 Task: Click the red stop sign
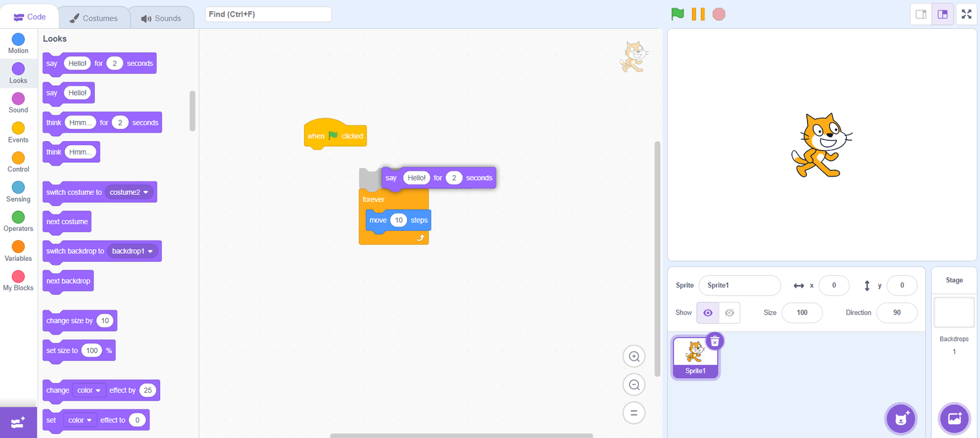coord(719,13)
